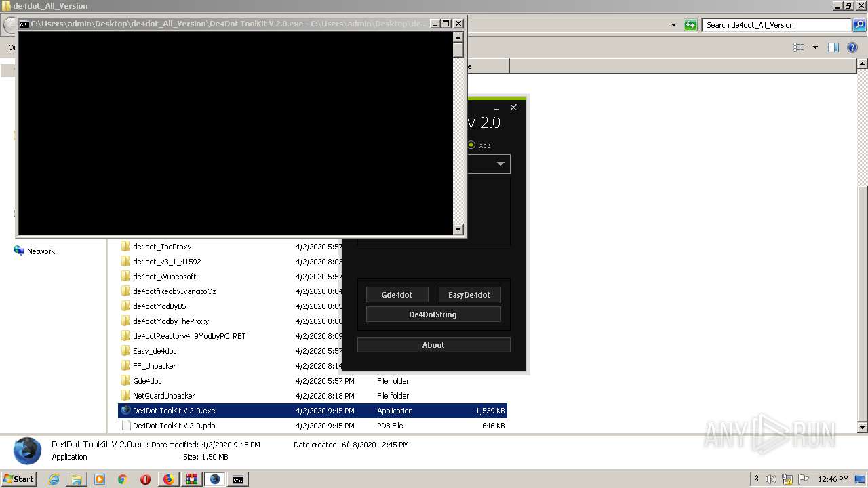The height and width of the screenshot is (488, 868).
Task: Launch Google Chrome from taskbar
Action: coord(123,479)
